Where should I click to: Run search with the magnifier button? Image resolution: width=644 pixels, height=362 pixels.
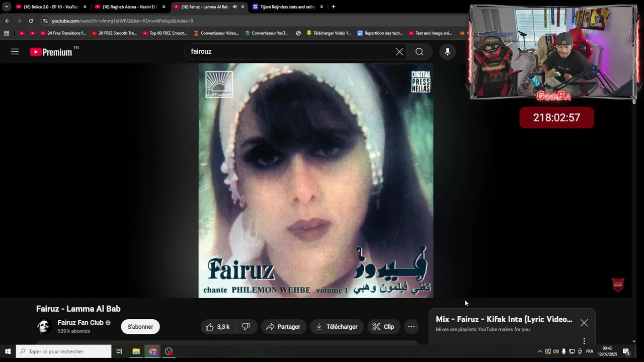click(x=419, y=52)
